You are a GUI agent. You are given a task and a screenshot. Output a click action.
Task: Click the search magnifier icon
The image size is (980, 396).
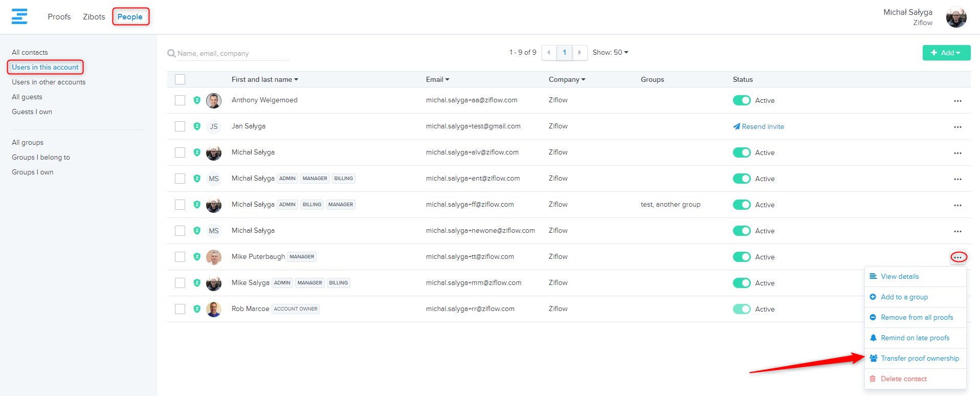[171, 53]
